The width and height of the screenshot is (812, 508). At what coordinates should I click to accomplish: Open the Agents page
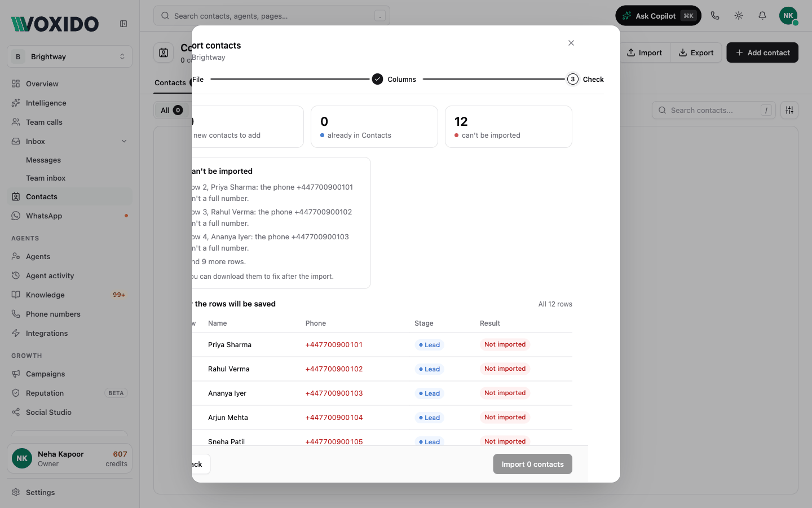point(70,256)
